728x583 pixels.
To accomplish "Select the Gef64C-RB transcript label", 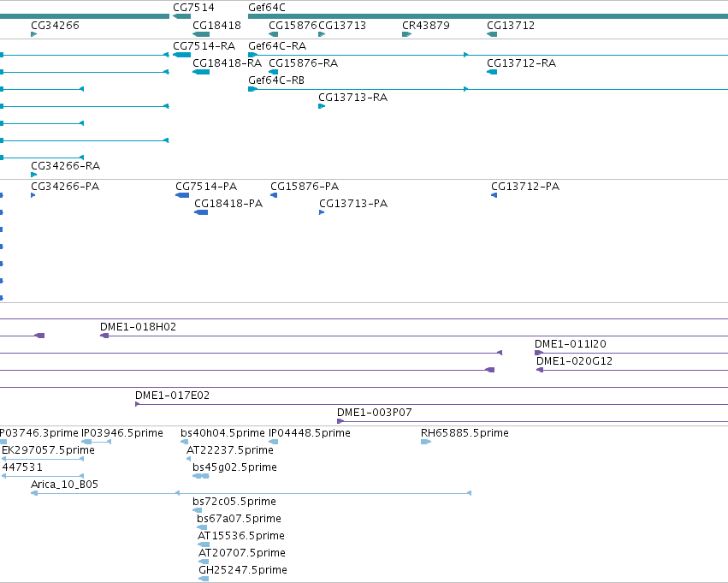I will coord(276,80).
